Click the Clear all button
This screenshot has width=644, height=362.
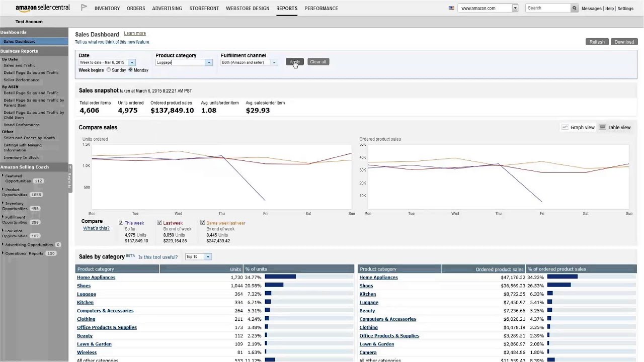coord(318,62)
